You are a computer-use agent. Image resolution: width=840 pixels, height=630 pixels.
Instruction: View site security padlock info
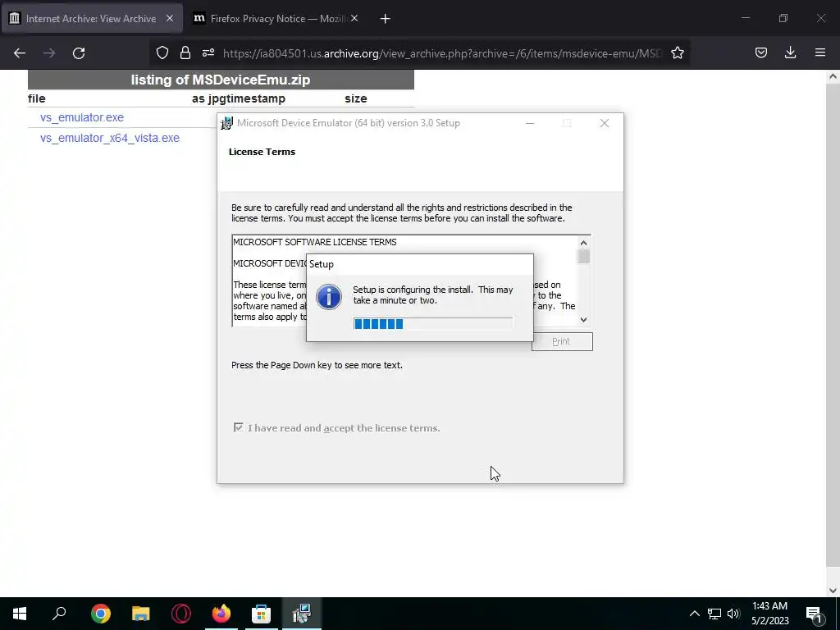185,52
